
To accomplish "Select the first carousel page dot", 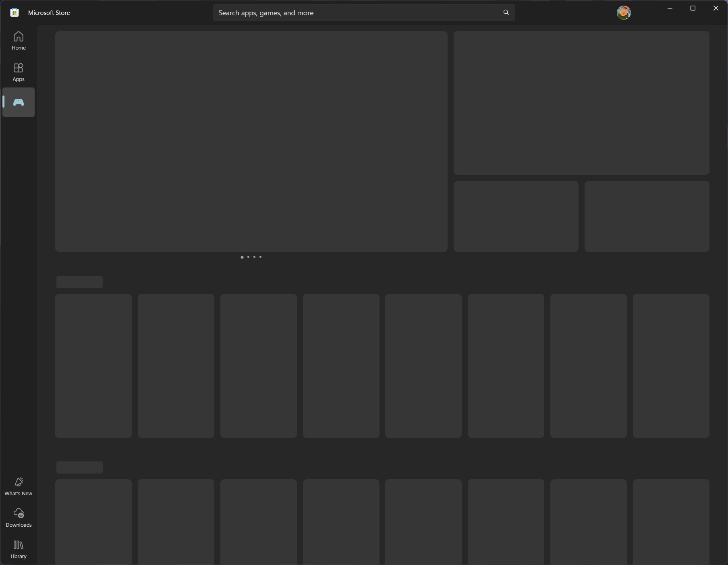I will pos(242,257).
